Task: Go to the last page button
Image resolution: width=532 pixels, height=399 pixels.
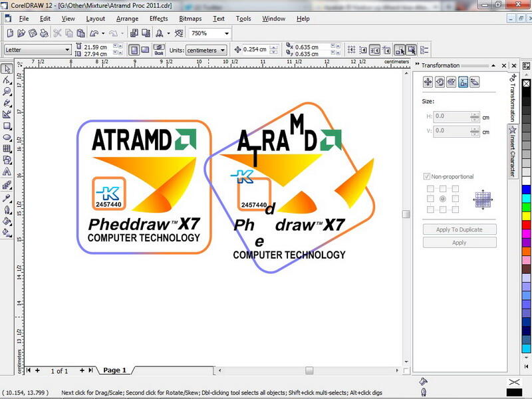Action: coord(90,370)
